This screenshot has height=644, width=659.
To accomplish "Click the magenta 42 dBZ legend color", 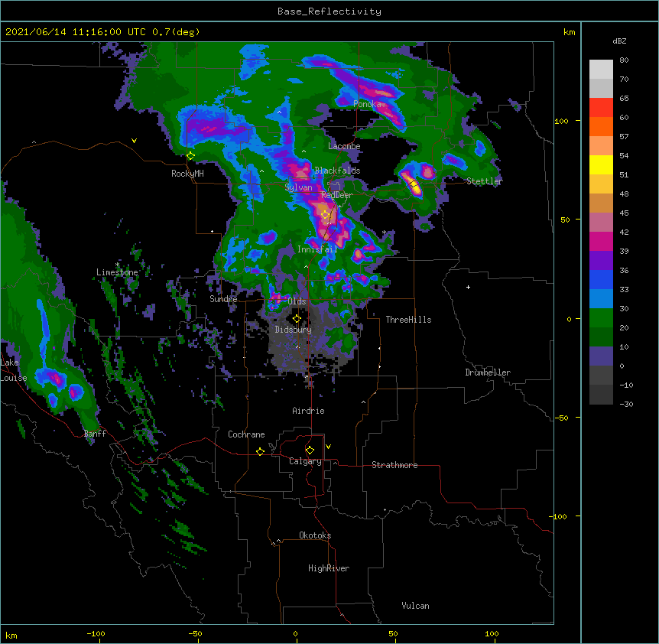I will point(601,241).
